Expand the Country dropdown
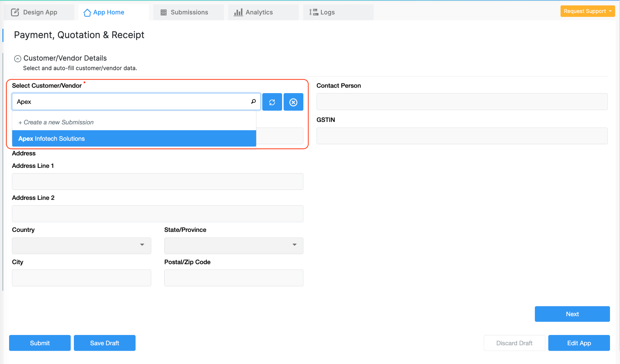The height and width of the screenshot is (364, 620). coord(81,245)
